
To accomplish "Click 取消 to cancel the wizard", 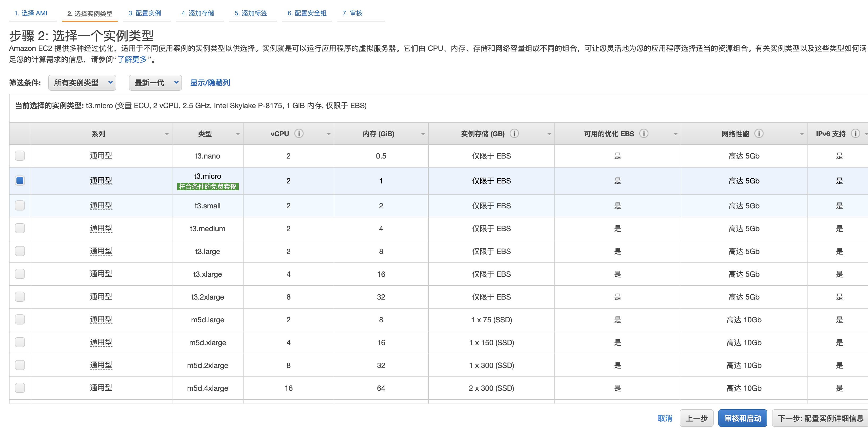I will tap(665, 418).
